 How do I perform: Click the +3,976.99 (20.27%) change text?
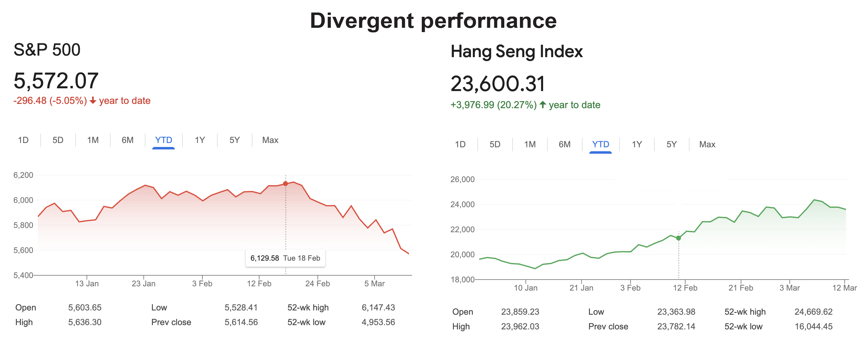click(494, 105)
